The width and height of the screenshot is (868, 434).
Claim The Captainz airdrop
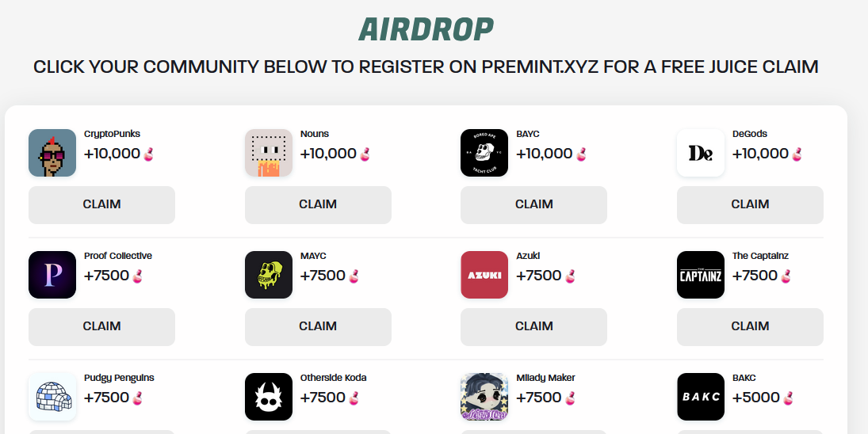click(750, 327)
